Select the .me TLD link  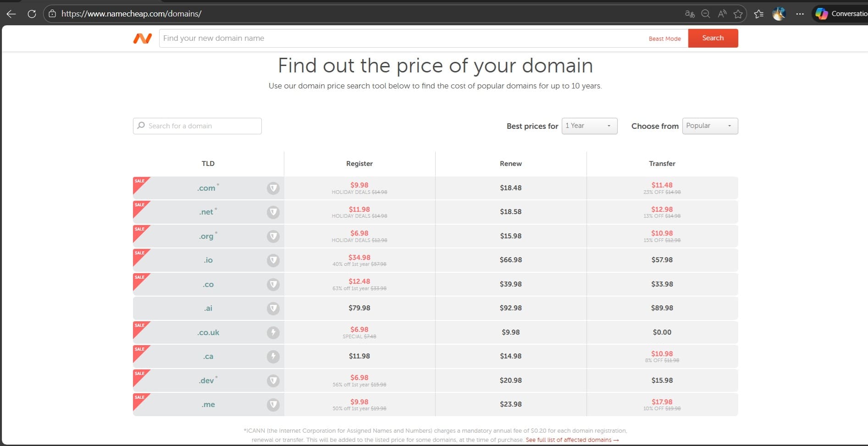208,404
